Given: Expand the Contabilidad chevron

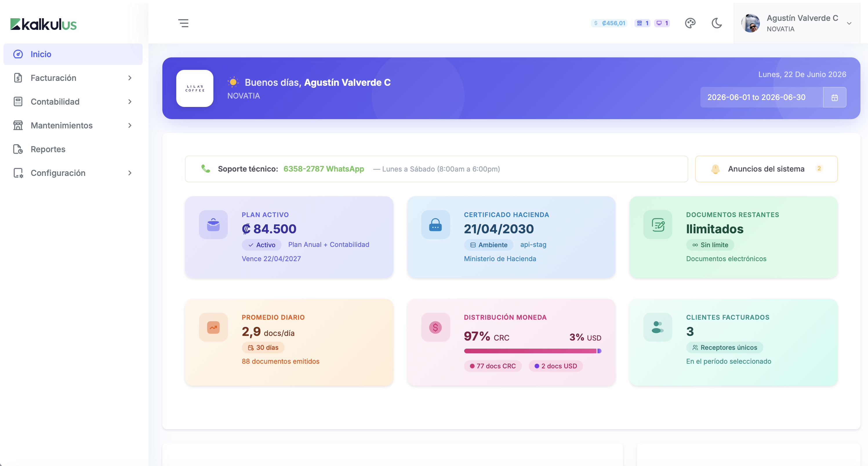Looking at the screenshot, I should click(x=130, y=102).
